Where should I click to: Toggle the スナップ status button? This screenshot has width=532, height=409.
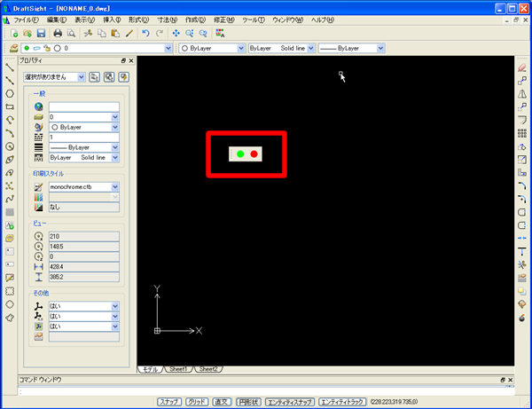coord(169,402)
